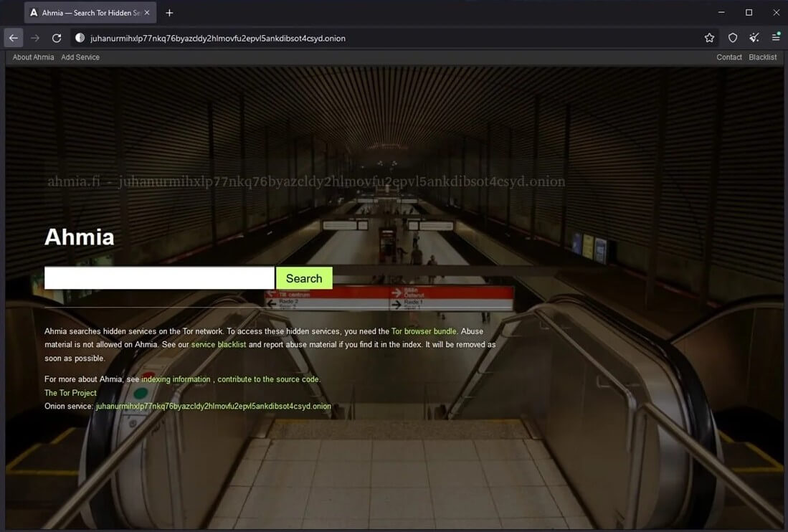
Task: Toggle the bookmark star for this page
Action: 709,37
